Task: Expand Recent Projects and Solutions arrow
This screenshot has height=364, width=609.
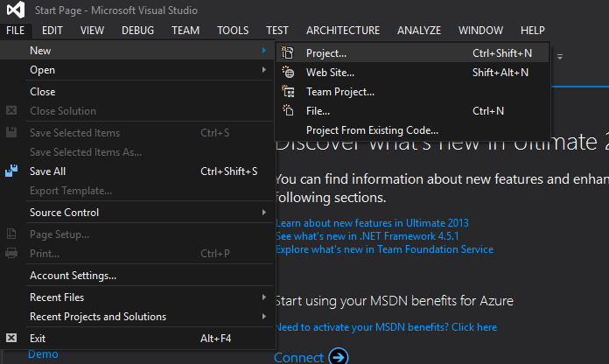Action: click(x=264, y=317)
